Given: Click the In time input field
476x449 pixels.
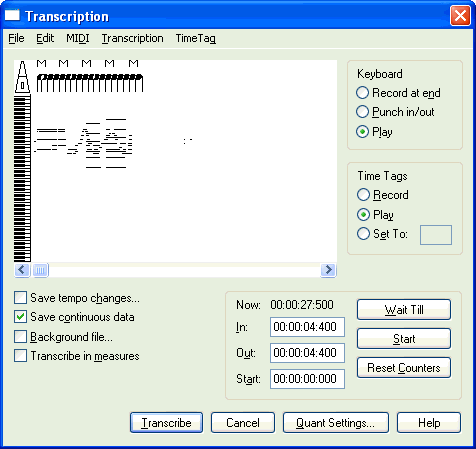Looking at the screenshot, I should (307, 327).
